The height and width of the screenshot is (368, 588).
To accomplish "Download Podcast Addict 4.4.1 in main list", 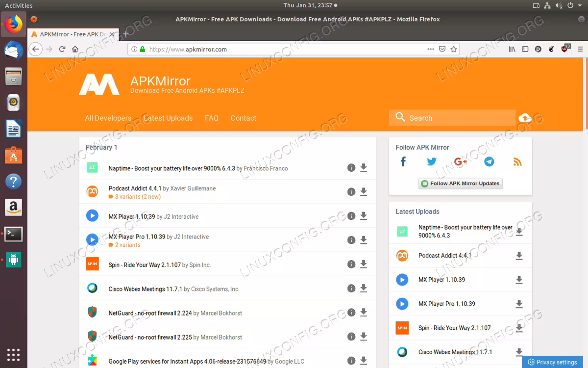I will [364, 192].
